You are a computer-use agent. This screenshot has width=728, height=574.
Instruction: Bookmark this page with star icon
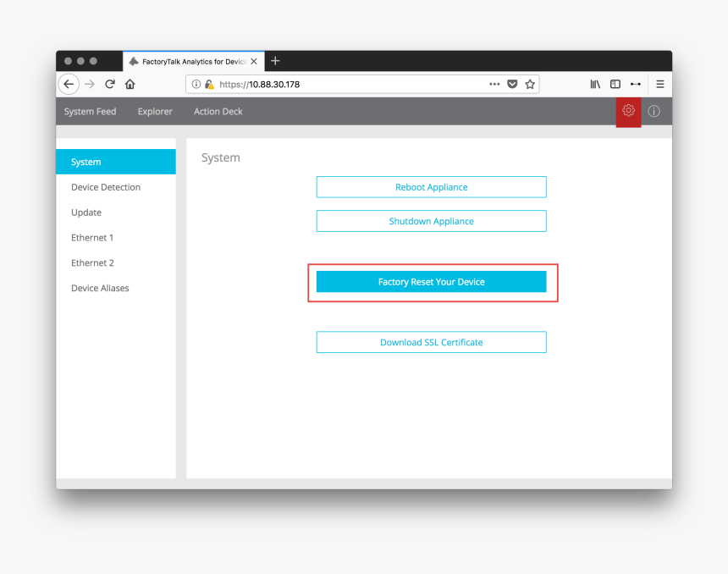click(530, 84)
